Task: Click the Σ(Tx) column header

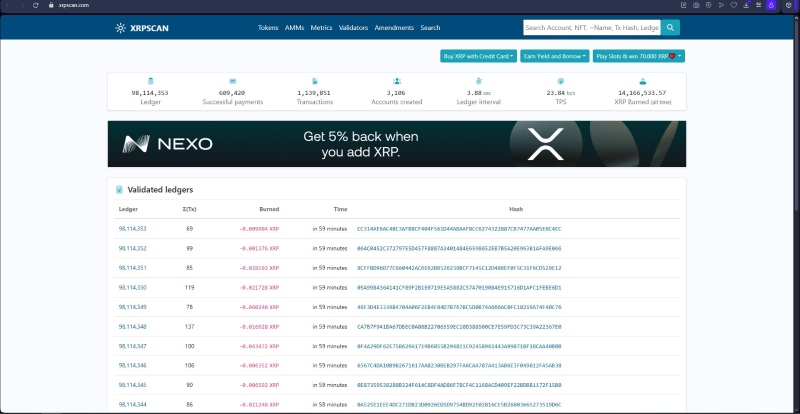Action: click(189, 209)
